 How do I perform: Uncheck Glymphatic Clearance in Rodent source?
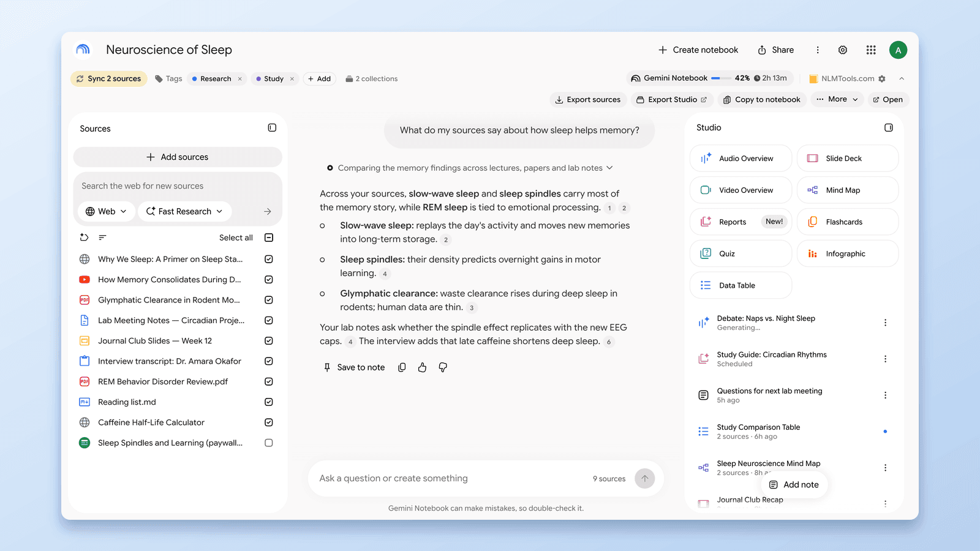269,300
